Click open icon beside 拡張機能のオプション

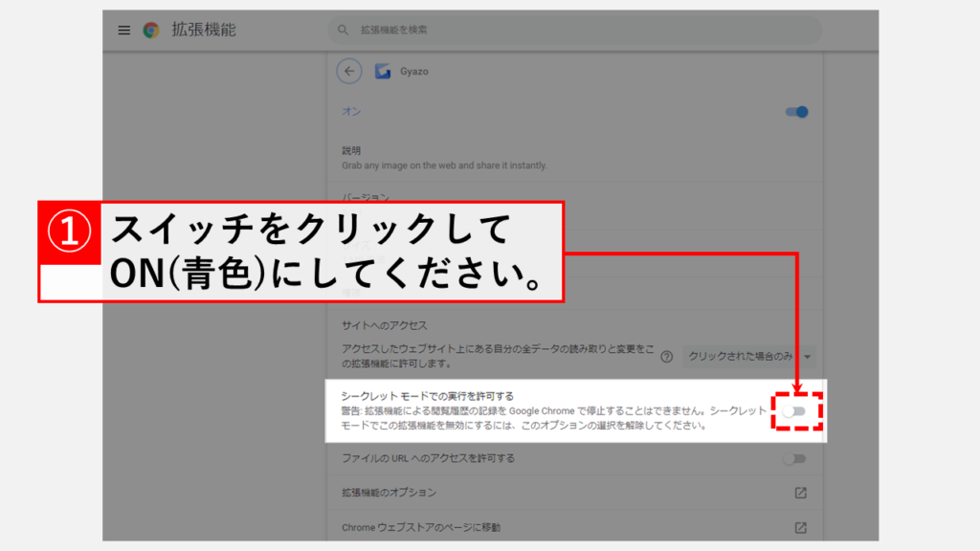[x=800, y=493]
